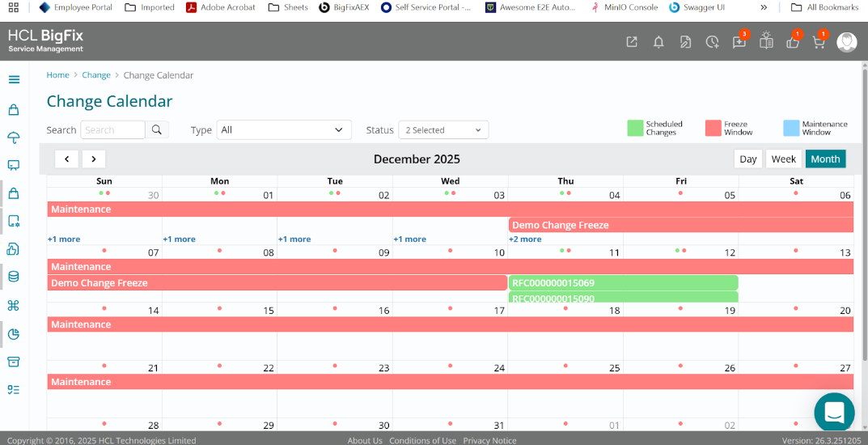Viewport: 868px width, 445px height.
Task: Open the notifications bell
Action: point(658,42)
